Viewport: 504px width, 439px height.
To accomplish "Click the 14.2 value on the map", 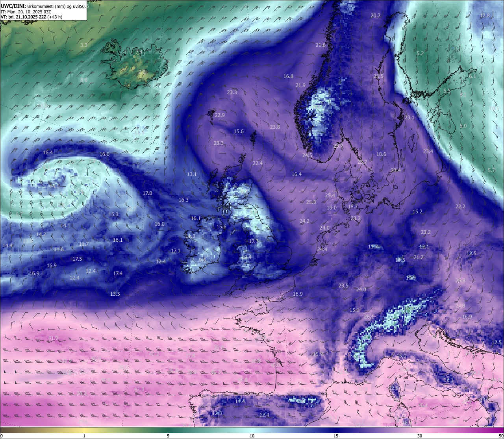I will tap(41, 234).
